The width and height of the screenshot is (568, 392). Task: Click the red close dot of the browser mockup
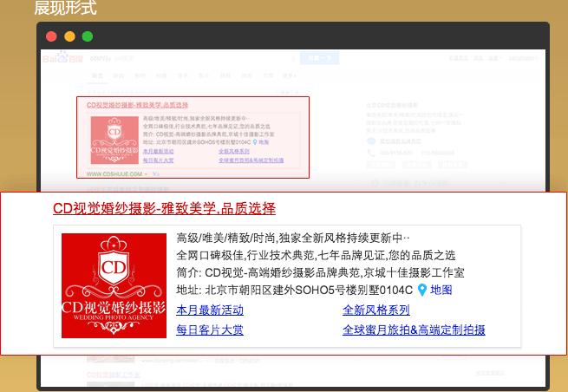click(x=51, y=36)
